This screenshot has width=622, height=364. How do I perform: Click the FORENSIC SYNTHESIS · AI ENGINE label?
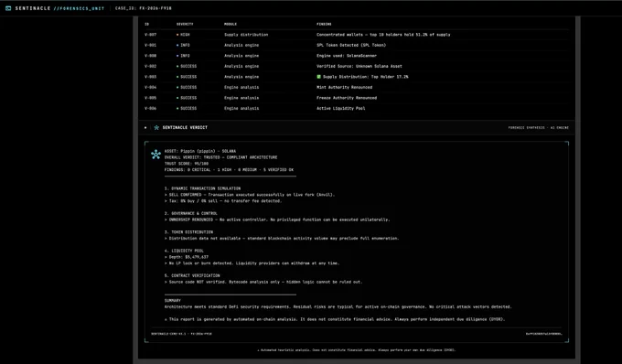tap(538, 128)
